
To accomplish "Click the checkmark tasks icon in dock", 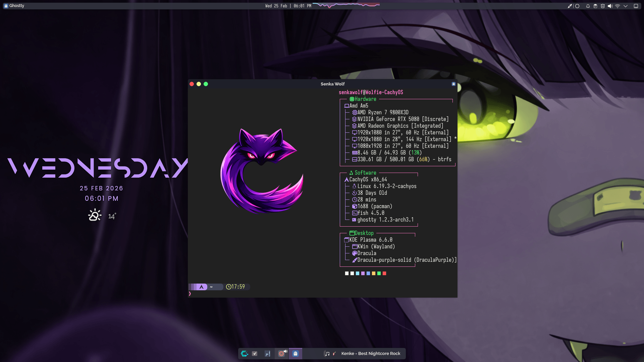I will [255, 354].
